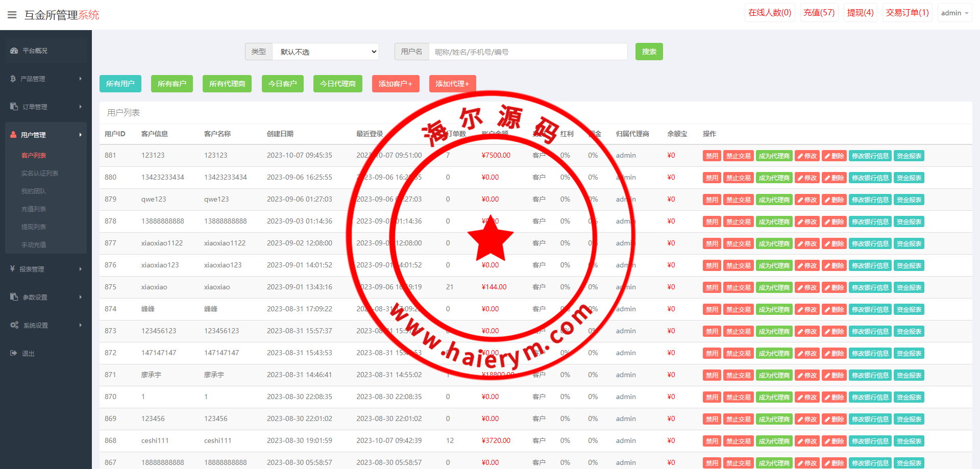Click the copy icon beside 订单管理

click(14, 107)
